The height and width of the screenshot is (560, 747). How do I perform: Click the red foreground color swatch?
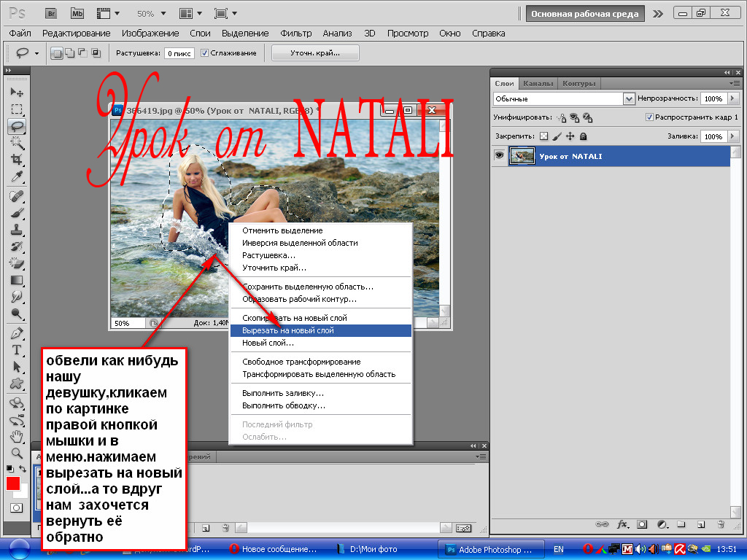pyautogui.click(x=13, y=483)
